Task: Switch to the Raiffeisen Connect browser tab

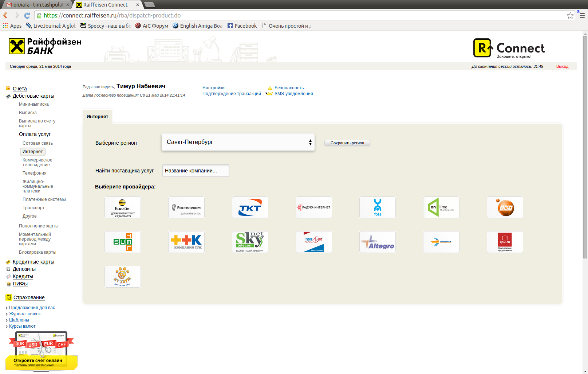Action: [108, 5]
